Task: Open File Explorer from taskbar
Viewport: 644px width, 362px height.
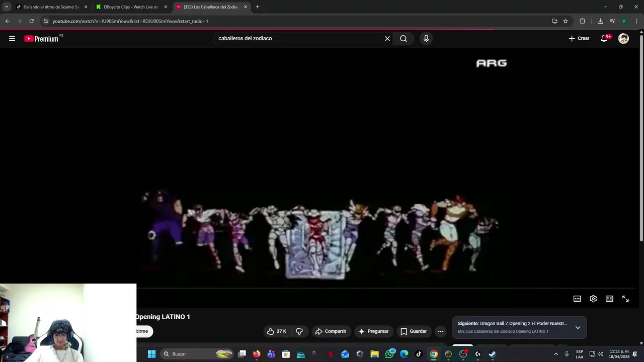Action: (374, 354)
